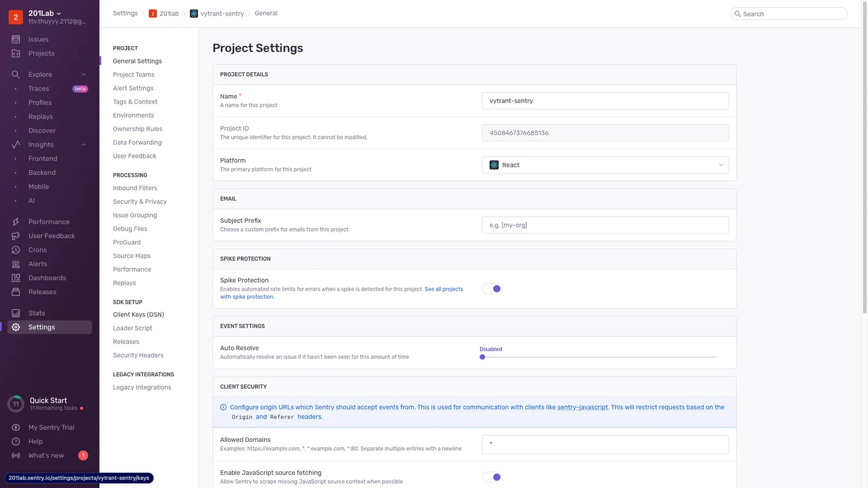The image size is (868, 488).
Task: Click My Sentry Trial icon
Action: (16, 427)
